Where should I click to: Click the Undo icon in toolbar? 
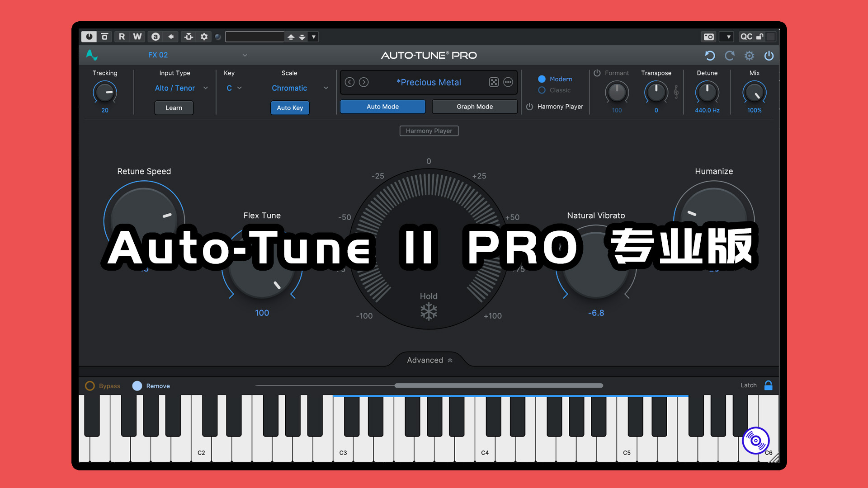coord(712,56)
